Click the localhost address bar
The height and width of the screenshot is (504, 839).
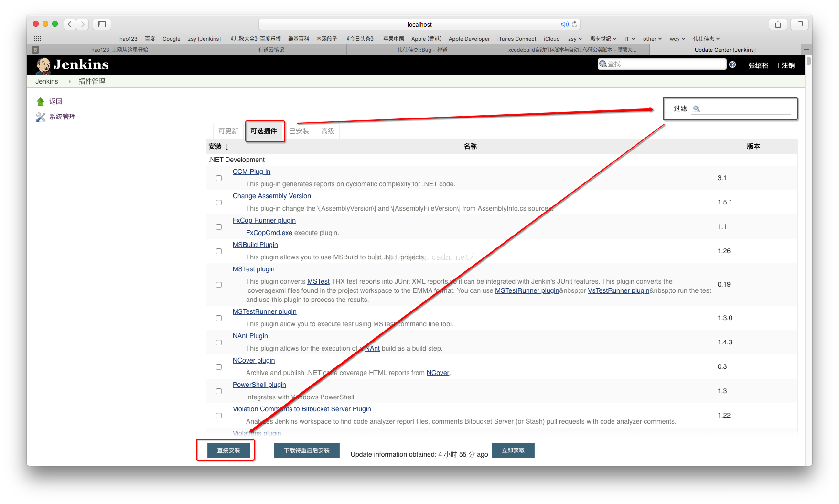(419, 24)
